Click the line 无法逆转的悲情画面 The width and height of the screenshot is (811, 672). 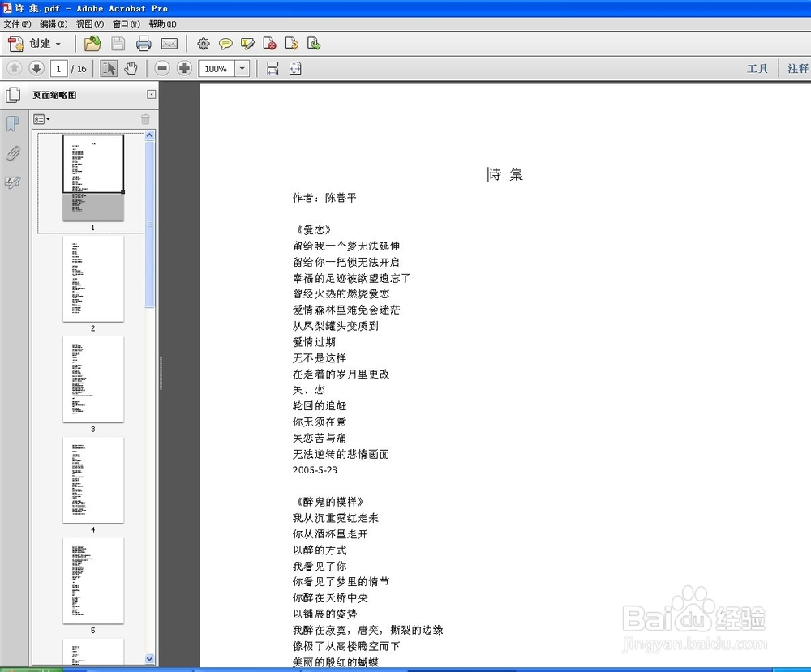[x=341, y=454]
